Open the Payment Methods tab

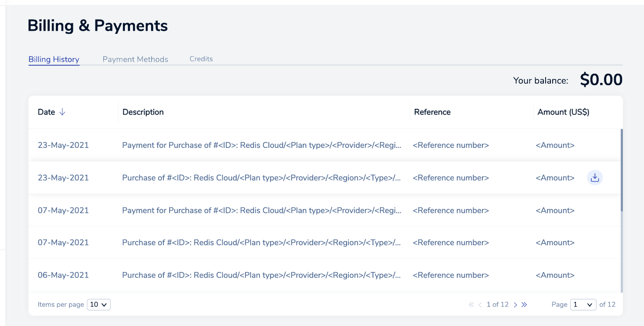tap(135, 59)
